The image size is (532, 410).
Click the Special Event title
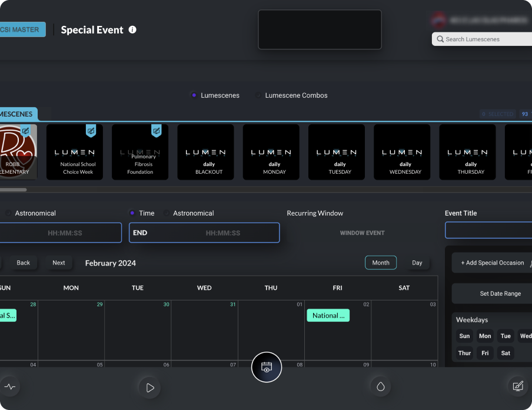tap(92, 30)
